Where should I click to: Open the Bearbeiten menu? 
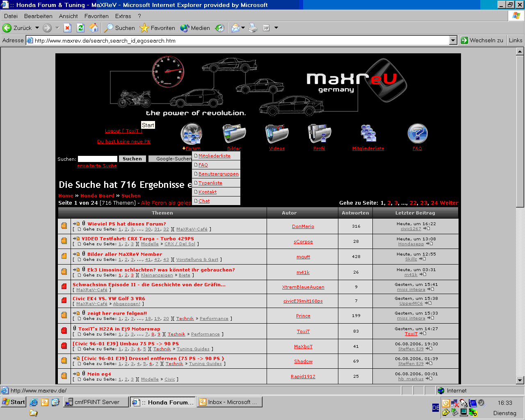pos(38,16)
